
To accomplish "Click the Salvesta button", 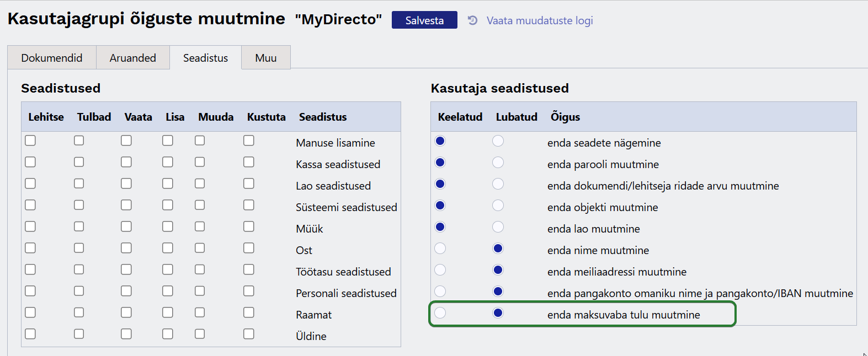I will pos(424,20).
